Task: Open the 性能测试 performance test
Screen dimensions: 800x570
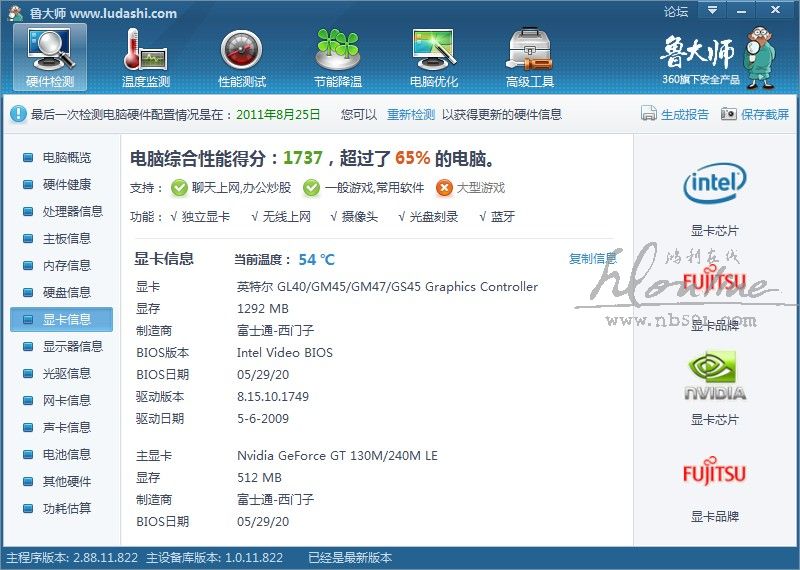Action: click(242, 57)
